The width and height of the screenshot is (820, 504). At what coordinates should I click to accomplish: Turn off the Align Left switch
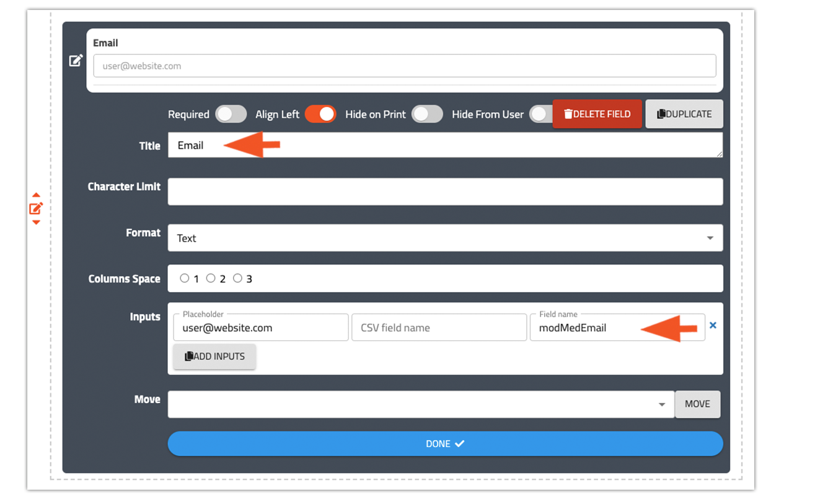pyautogui.click(x=320, y=114)
